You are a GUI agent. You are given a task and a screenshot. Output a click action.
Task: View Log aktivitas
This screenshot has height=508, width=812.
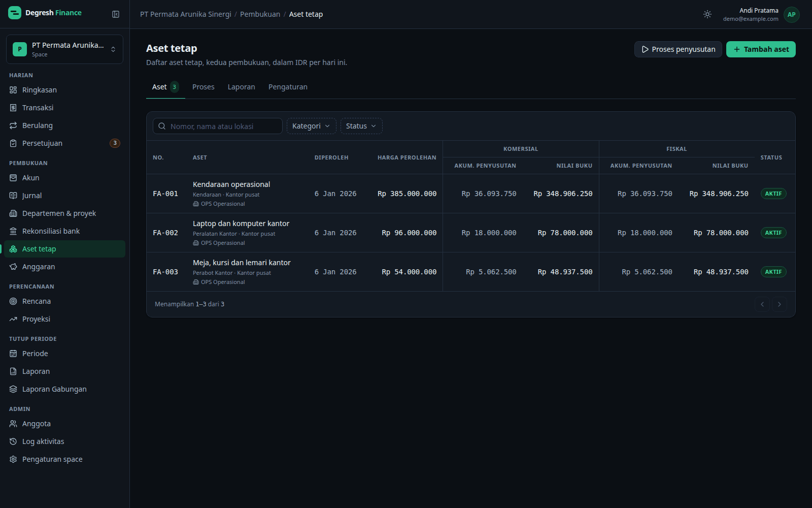coord(64,441)
